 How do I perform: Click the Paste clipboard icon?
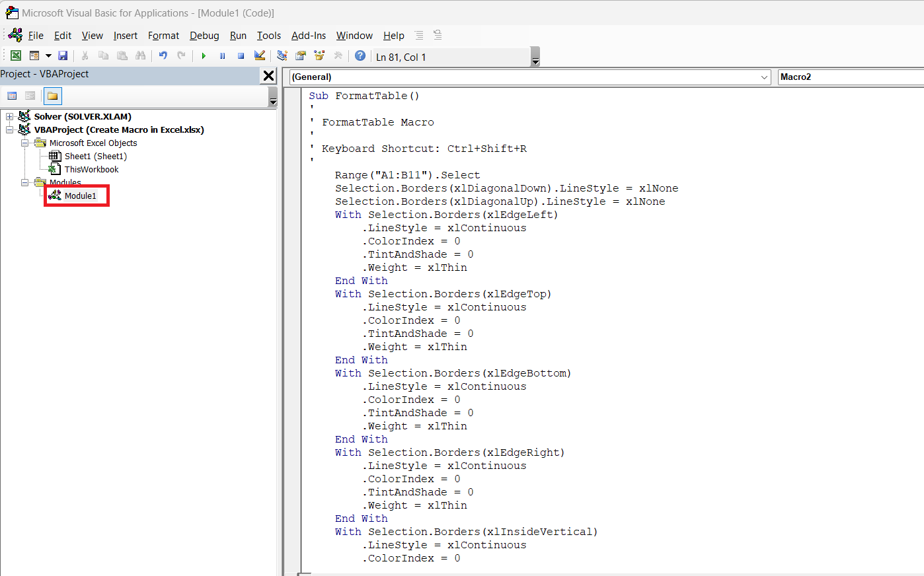(x=122, y=56)
